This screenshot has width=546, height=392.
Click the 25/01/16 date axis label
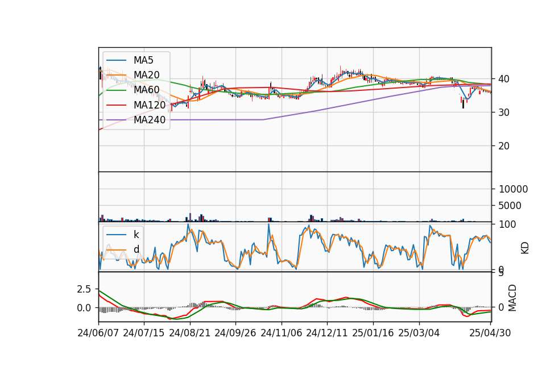click(x=373, y=333)
